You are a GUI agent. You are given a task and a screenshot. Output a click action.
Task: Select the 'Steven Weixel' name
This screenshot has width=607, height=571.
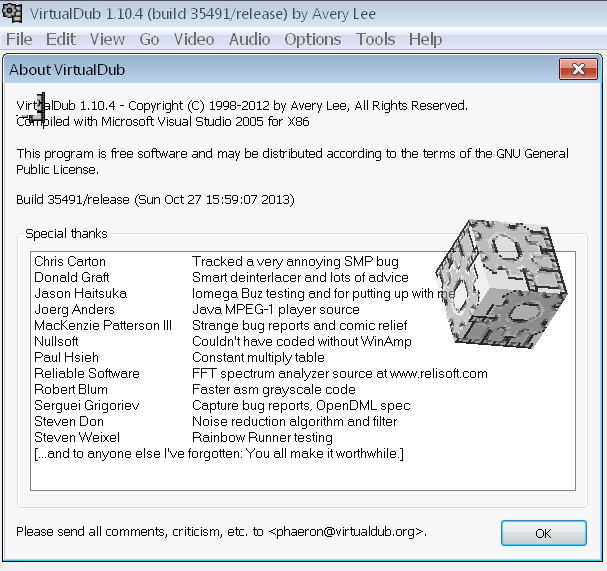tap(77, 437)
